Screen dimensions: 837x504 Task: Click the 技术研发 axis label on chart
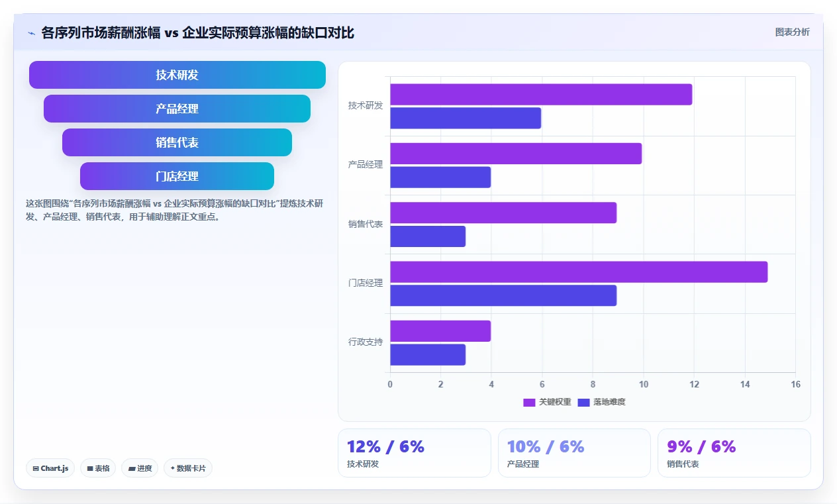[x=366, y=106]
